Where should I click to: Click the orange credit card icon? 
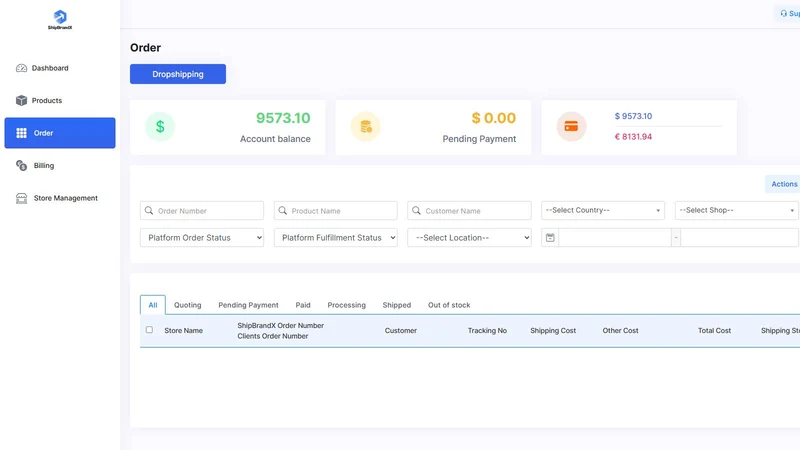tap(571, 127)
